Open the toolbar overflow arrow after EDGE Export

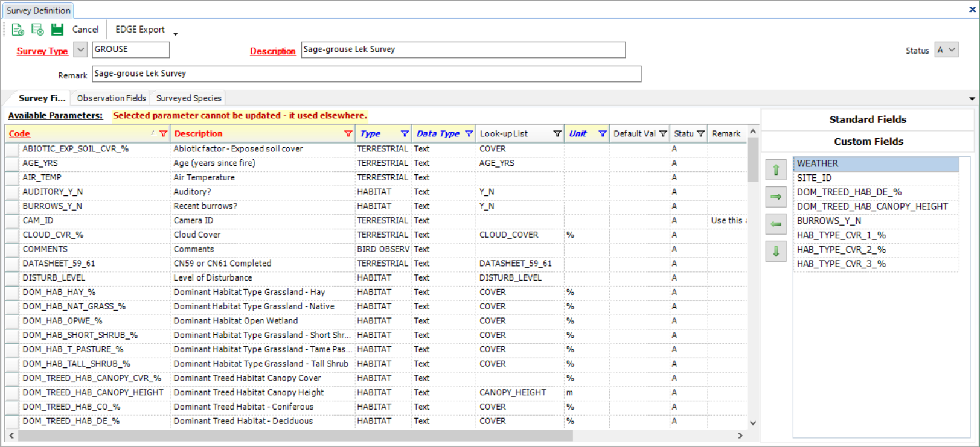click(176, 34)
